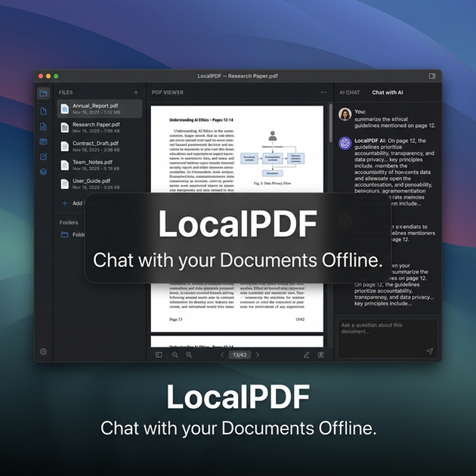Click the yellow minimize window button

(x=48, y=76)
